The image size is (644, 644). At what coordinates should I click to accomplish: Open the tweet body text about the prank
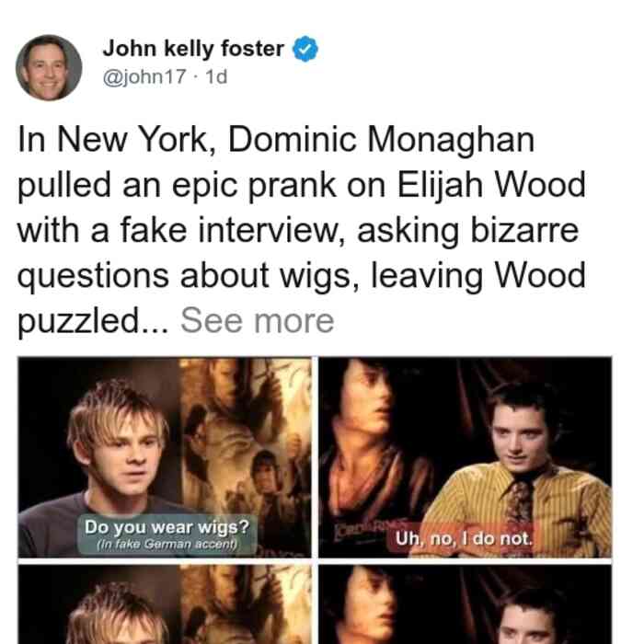(x=302, y=230)
